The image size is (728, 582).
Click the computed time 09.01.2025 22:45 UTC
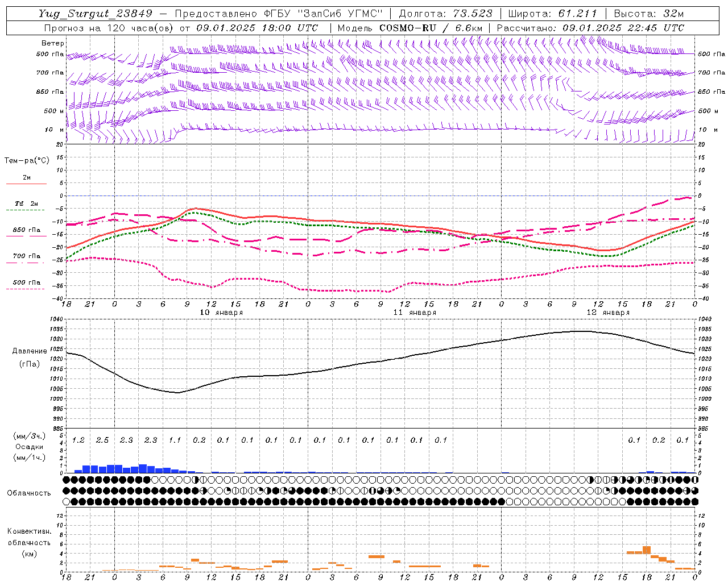click(x=623, y=28)
